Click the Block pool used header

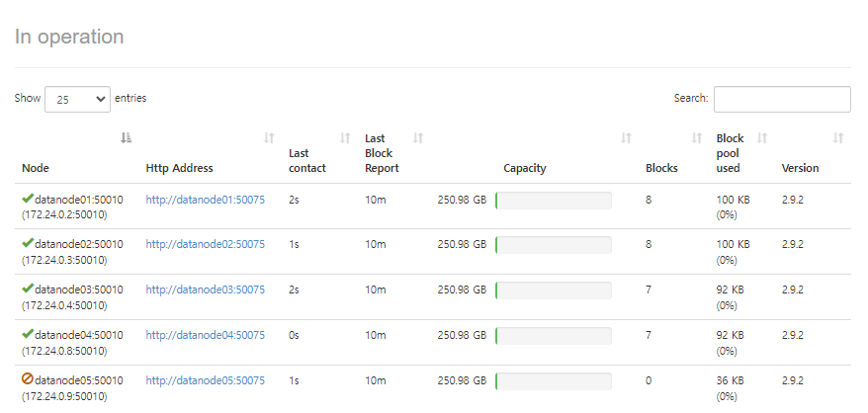(x=731, y=153)
